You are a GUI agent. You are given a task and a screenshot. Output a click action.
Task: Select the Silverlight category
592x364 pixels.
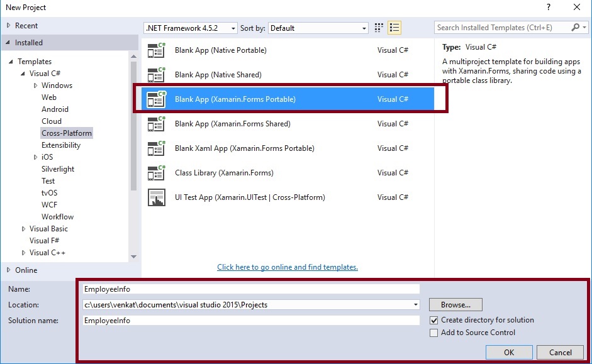58,169
